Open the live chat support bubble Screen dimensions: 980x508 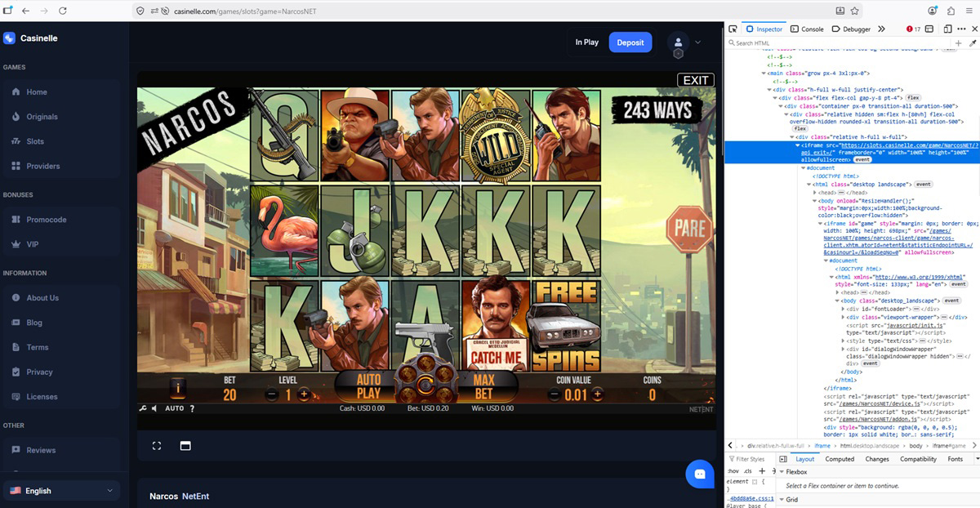[700, 474]
